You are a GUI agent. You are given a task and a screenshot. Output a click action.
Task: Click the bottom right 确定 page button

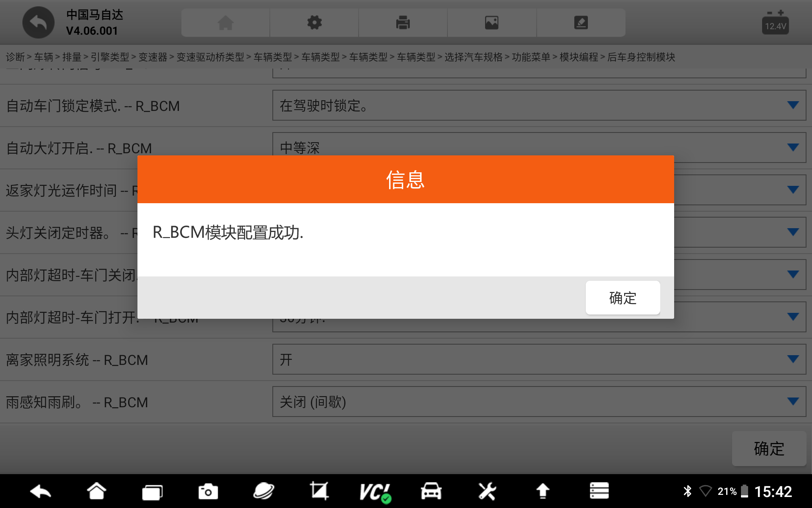[x=768, y=448]
